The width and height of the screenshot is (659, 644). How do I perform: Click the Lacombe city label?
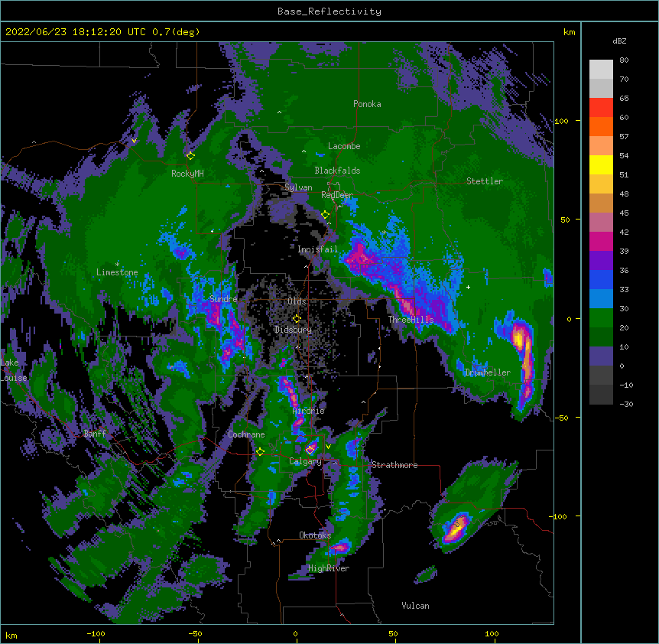tap(344, 146)
